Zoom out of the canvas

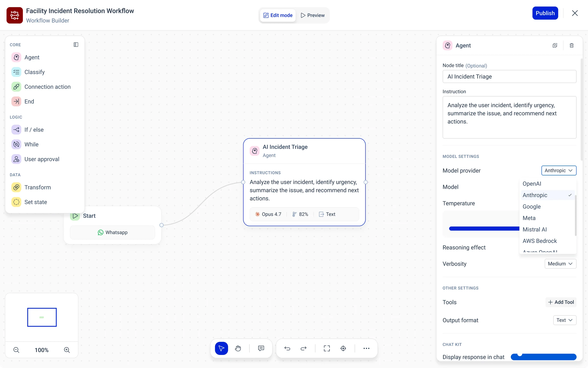point(16,350)
